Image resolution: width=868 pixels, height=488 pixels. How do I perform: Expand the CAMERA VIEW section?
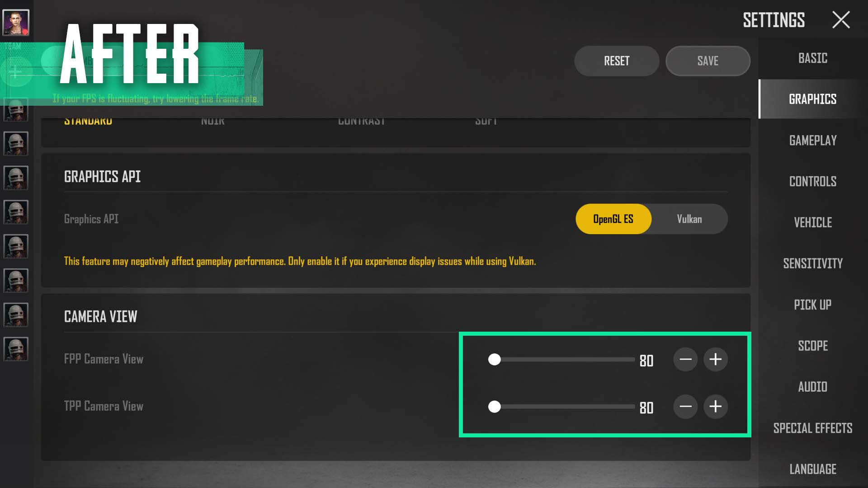coord(100,316)
